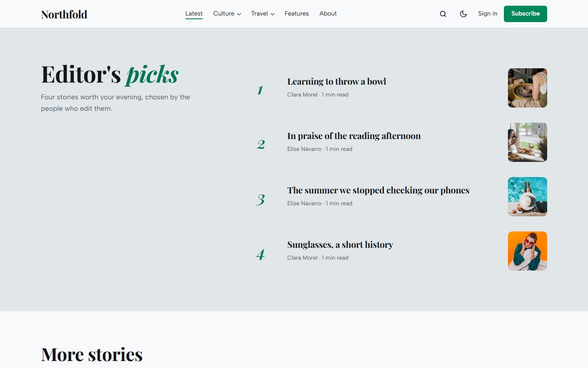This screenshot has height=368, width=588.
Task: Select the 'Elise Navarro · 1 min read' byline under the phones story
Action: pos(320,203)
